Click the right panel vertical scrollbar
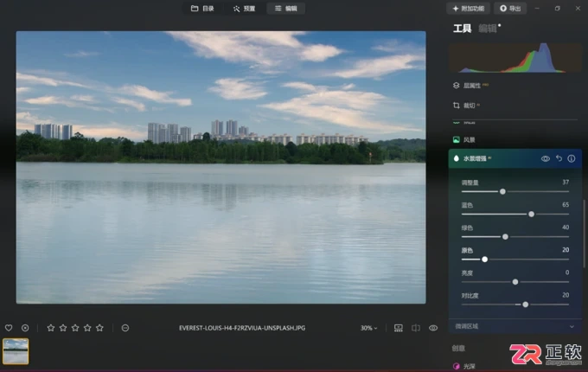Screen dimensions: 588x372 tap(584, 234)
